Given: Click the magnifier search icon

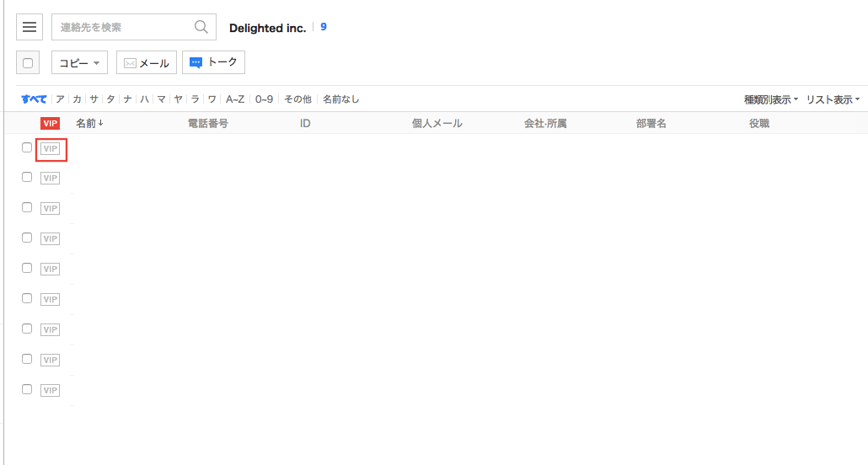Looking at the screenshot, I should click(201, 27).
